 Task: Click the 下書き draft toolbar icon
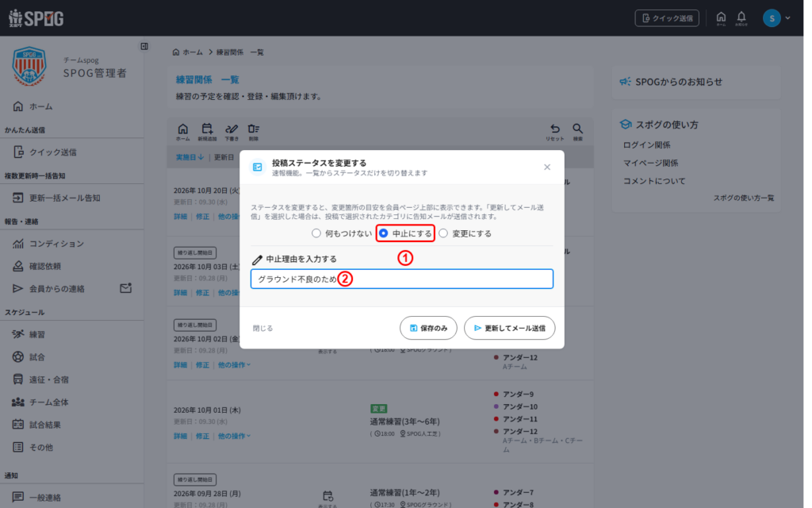click(x=232, y=132)
